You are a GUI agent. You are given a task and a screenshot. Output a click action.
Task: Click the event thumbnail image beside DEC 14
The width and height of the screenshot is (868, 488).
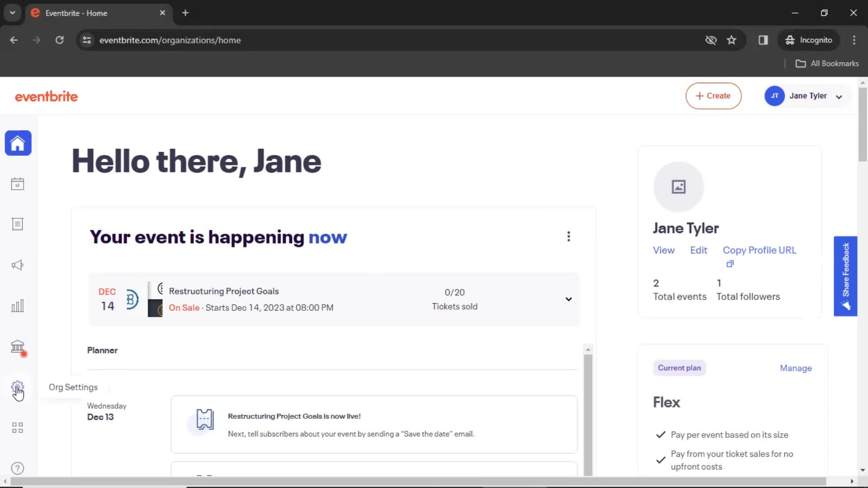pyautogui.click(x=144, y=299)
